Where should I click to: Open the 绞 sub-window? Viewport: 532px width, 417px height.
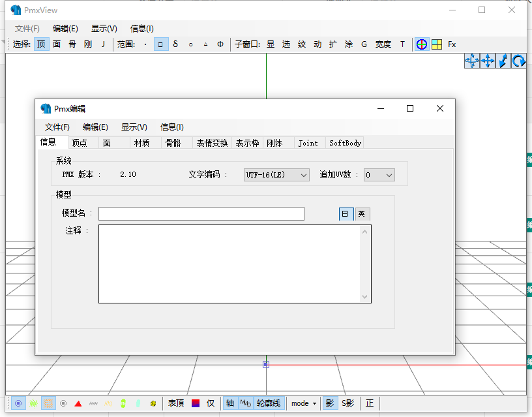pyautogui.click(x=302, y=44)
